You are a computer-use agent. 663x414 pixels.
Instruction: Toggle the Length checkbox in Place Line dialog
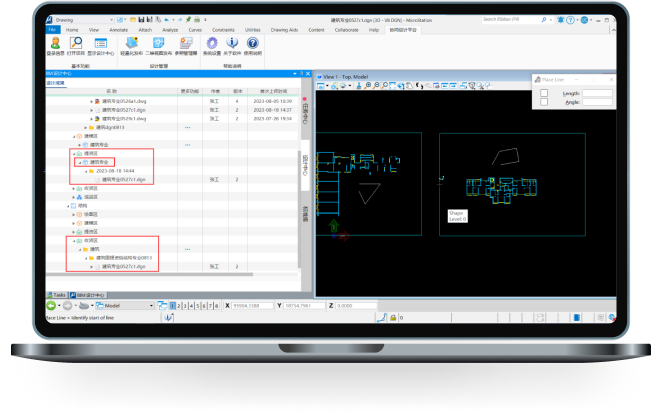pyautogui.click(x=544, y=93)
